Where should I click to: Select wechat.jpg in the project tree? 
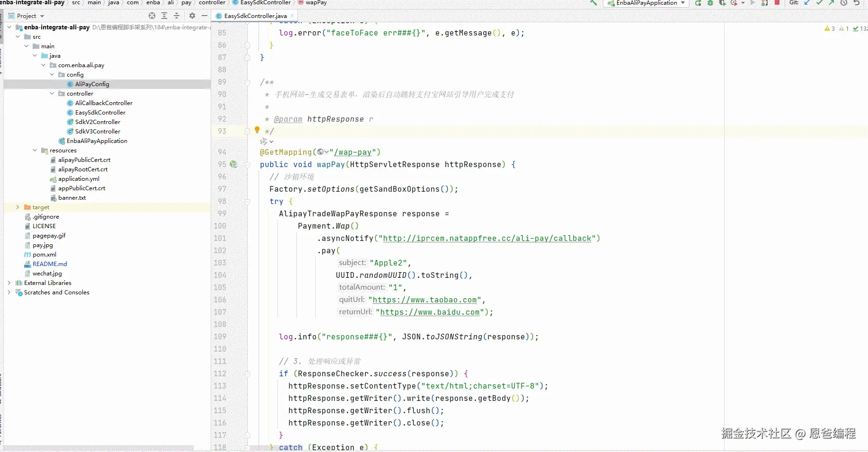pyautogui.click(x=47, y=273)
